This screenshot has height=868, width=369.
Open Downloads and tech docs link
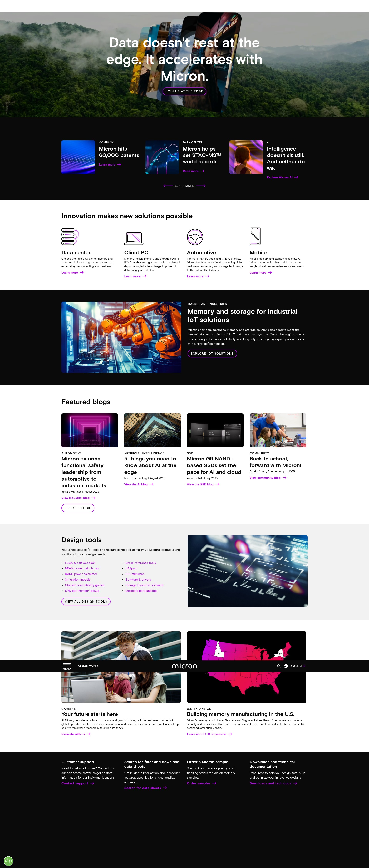click(273, 783)
